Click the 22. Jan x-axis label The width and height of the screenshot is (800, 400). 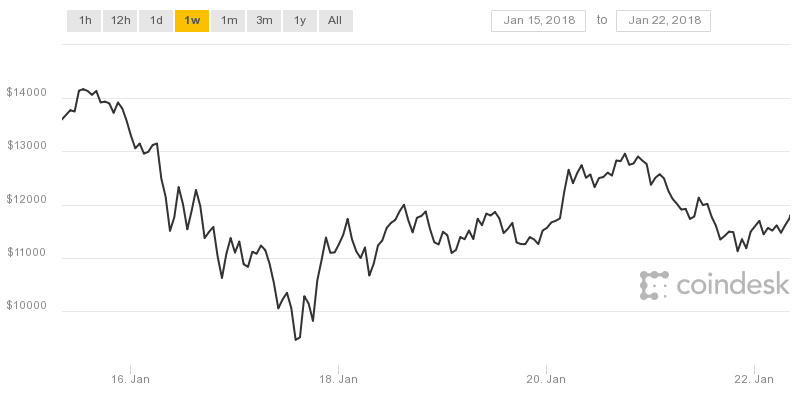[x=754, y=379]
